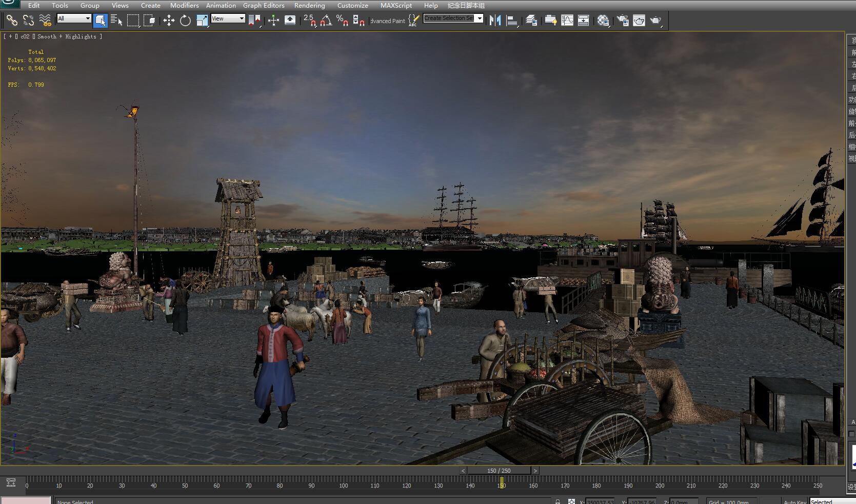Click the Unlink Selection tool
This screenshot has width=856, height=504.
(x=28, y=21)
